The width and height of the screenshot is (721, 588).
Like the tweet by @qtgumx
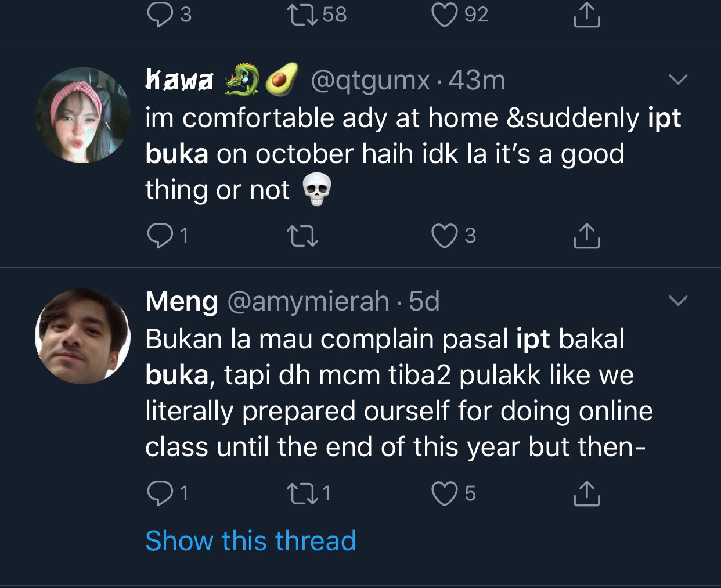[445, 236]
